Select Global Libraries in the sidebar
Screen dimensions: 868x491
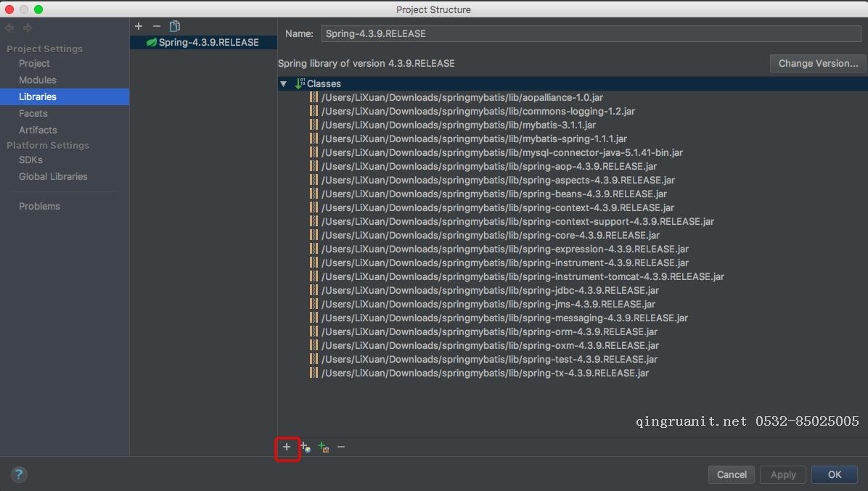(53, 176)
